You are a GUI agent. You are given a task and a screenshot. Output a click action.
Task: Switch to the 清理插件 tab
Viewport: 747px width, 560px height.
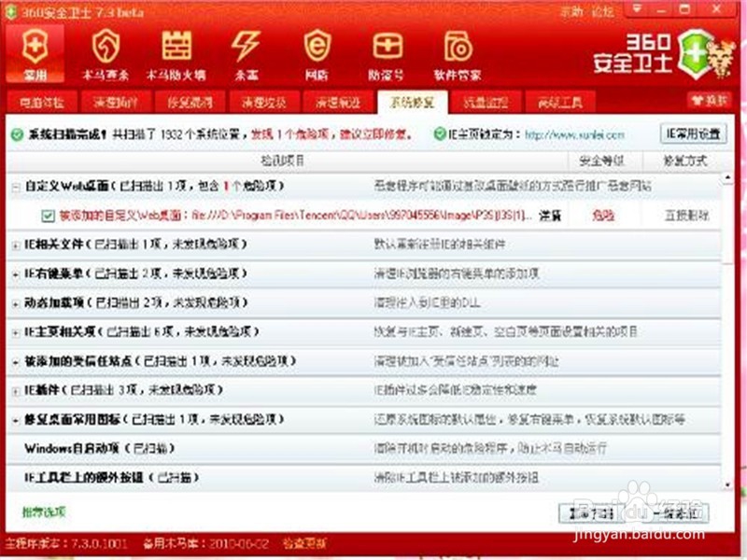[116, 102]
